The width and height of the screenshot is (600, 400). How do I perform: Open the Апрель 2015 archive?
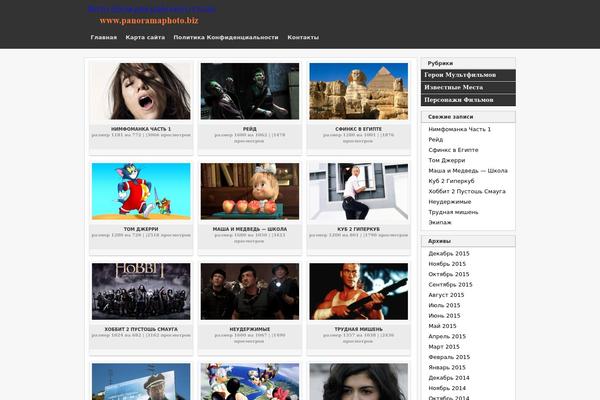[x=447, y=336]
